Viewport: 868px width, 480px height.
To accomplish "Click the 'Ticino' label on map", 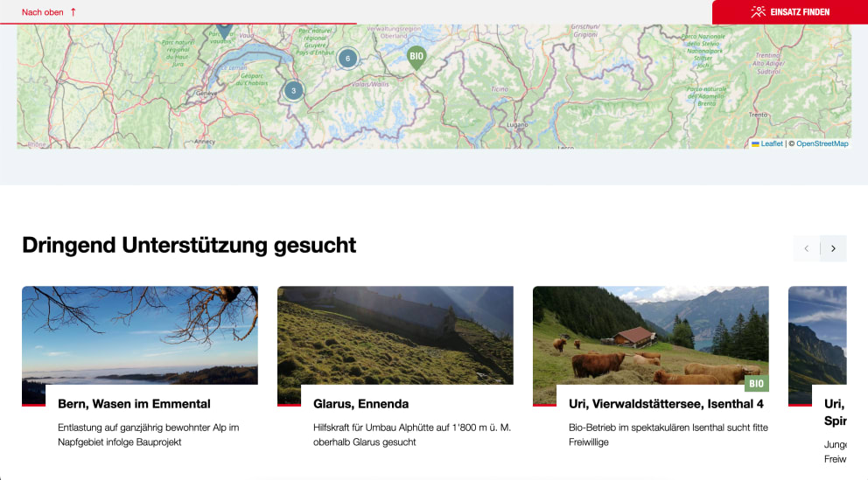I will 500,89.
